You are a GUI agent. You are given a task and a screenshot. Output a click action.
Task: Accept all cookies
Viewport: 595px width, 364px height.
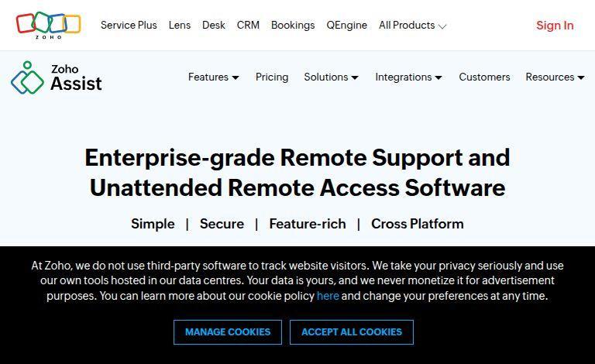click(x=352, y=332)
